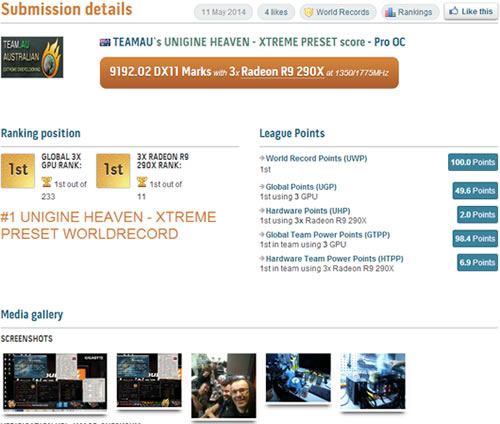Click arrow icon before Hardware Points (UHP)

click(262, 211)
